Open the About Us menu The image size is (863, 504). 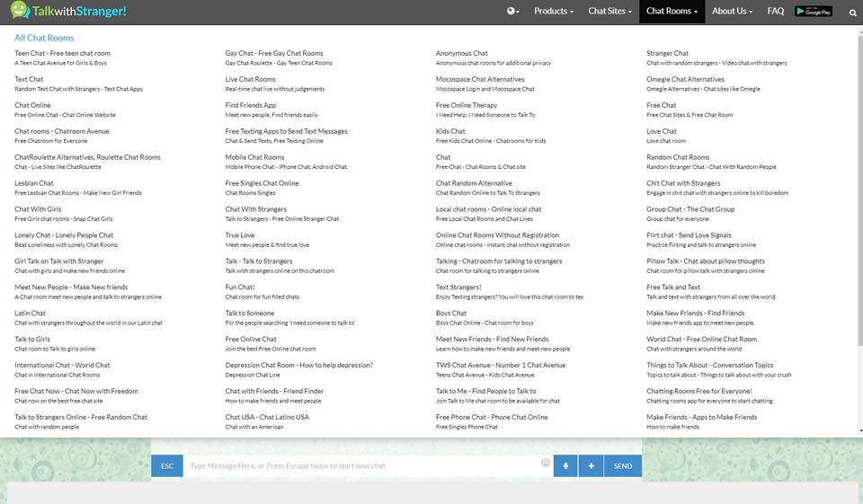tap(733, 12)
